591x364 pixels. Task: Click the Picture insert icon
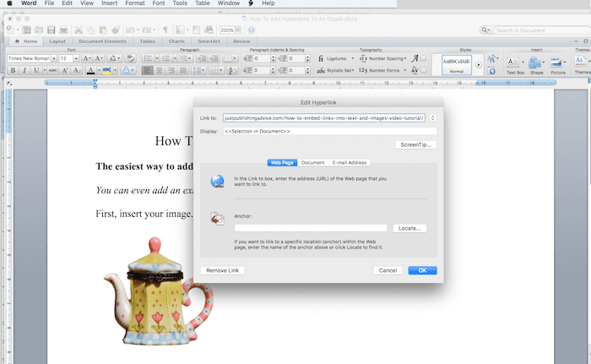(x=558, y=64)
